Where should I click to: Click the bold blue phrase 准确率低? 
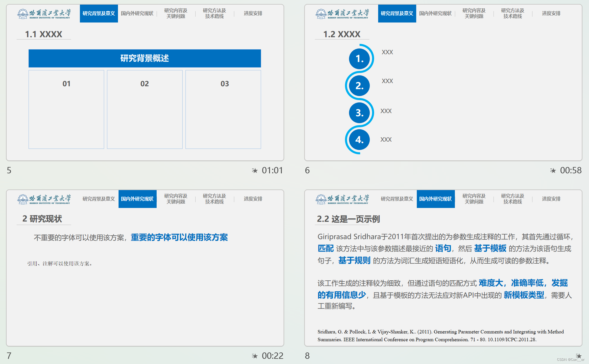point(527,283)
